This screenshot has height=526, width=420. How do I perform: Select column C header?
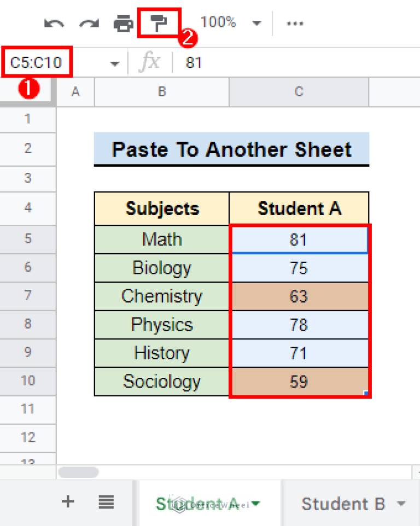pyautogui.click(x=299, y=92)
